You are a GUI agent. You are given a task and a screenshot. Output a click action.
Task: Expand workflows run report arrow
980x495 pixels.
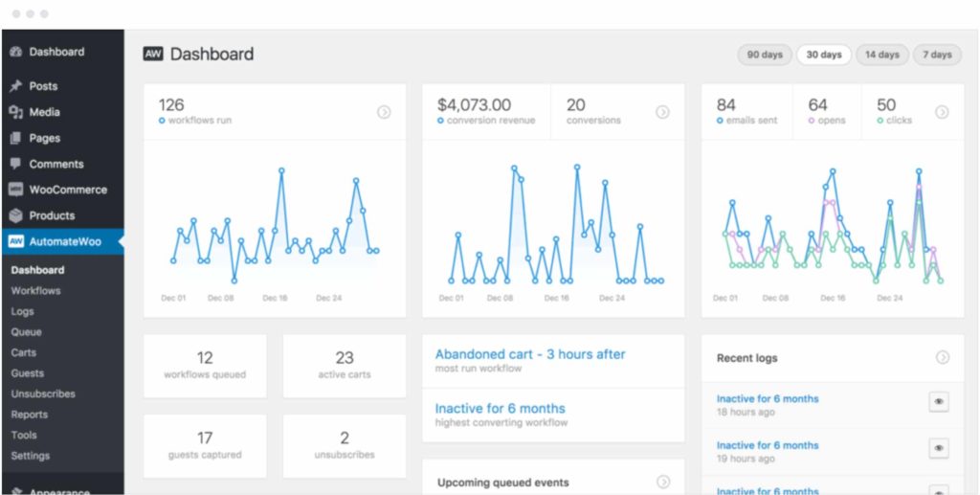tap(384, 112)
